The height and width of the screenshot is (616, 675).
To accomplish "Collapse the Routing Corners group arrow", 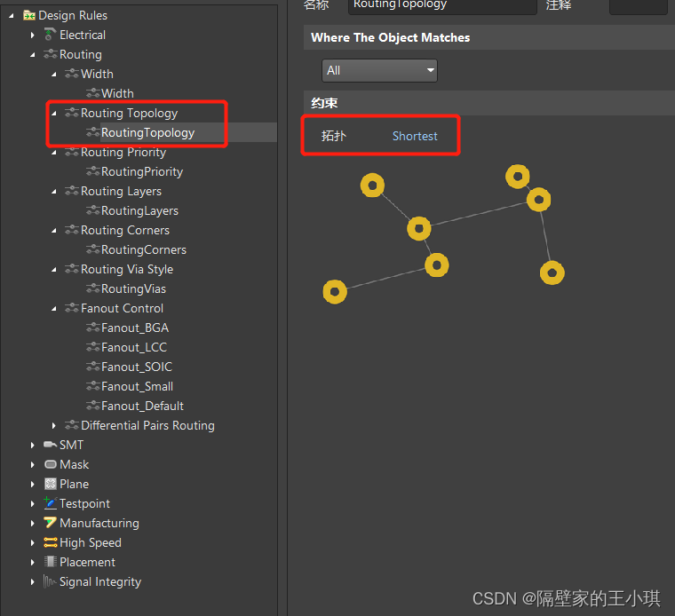I will point(54,231).
